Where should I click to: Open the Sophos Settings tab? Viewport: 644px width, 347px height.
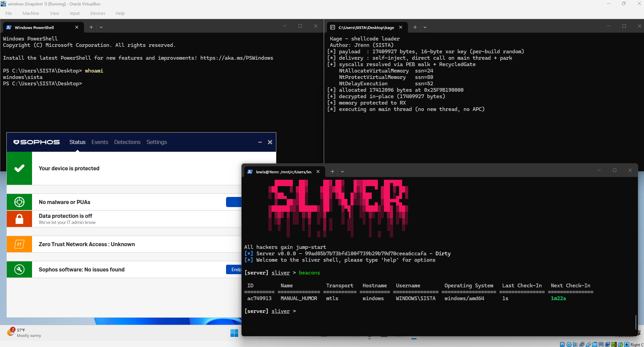(157, 142)
